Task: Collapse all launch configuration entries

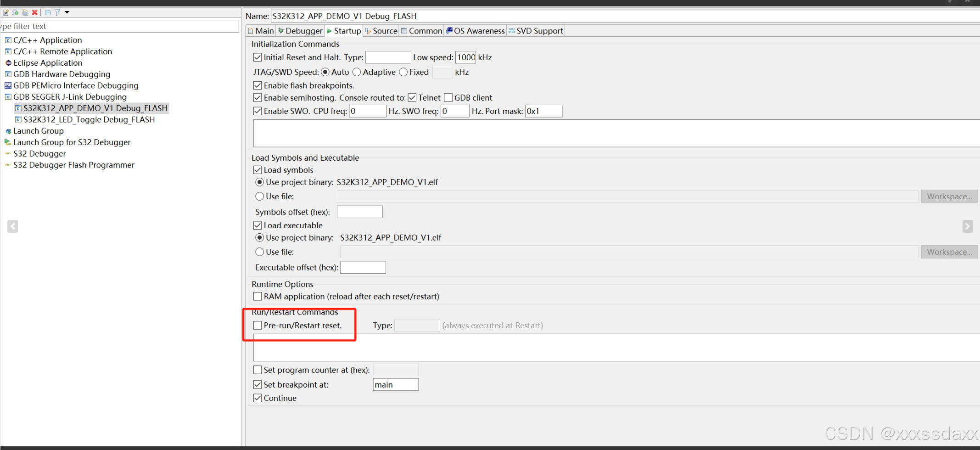Action: (48, 12)
